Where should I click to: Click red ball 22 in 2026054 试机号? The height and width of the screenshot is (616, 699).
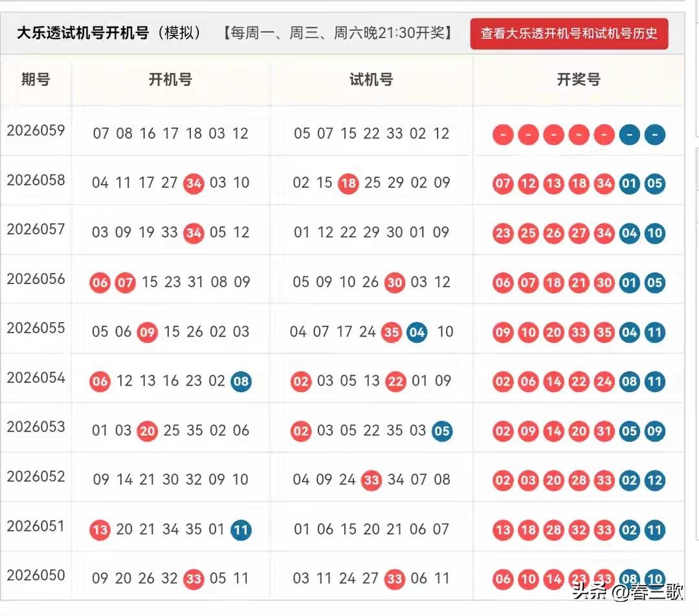pyautogui.click(x=395, y=382)
